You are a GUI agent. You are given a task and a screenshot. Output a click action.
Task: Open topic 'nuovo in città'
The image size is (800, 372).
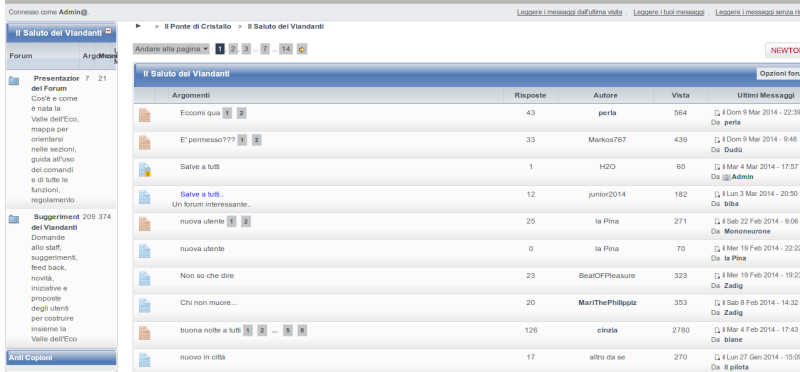203,357
